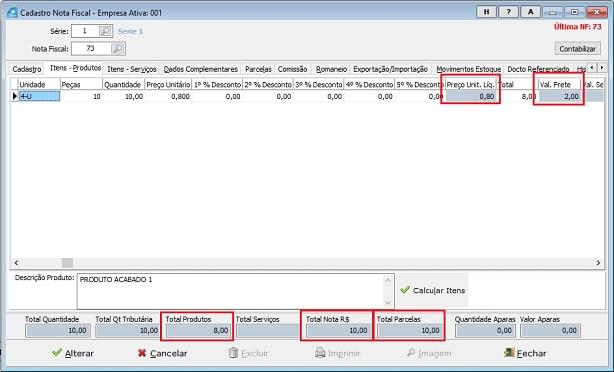Open the Dados Complementares tab
This screenshot has height=372, width=614.
(200, 69)
